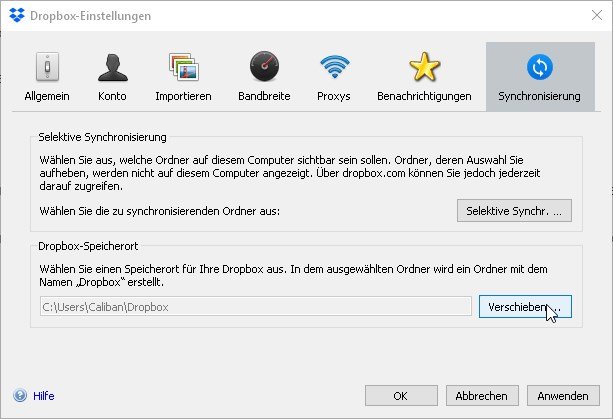
Task: Open the Synchronisierung blue sync icon
Action: tap(540, 67)
